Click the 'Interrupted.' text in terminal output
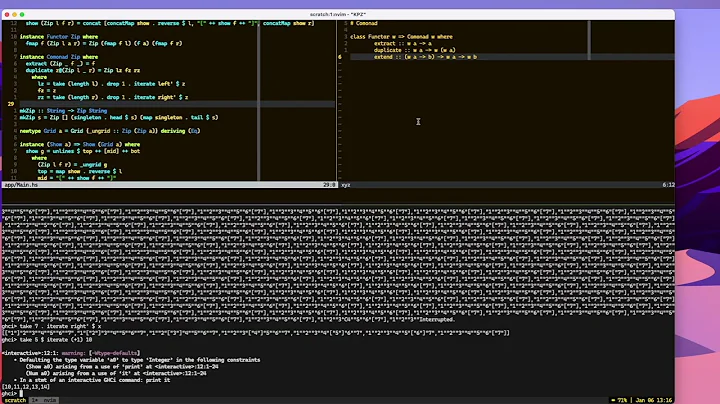This screenshot has width=720, height=404. [x=437, y=320]
